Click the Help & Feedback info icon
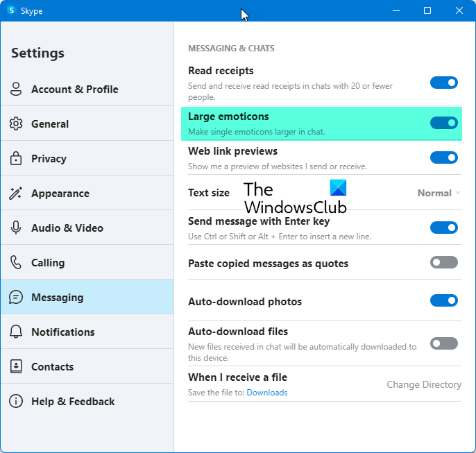The height and width of the screenshot is (453, 476). 16,401
